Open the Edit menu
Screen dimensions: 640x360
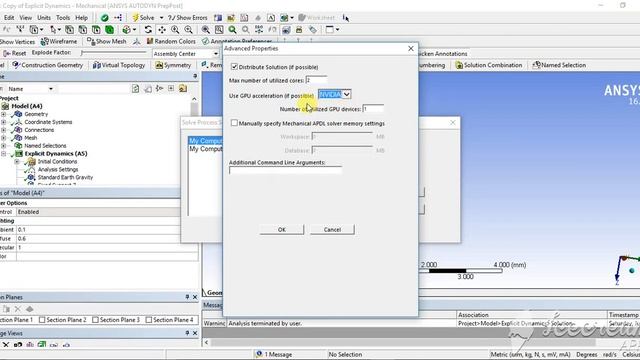[9, 18]
